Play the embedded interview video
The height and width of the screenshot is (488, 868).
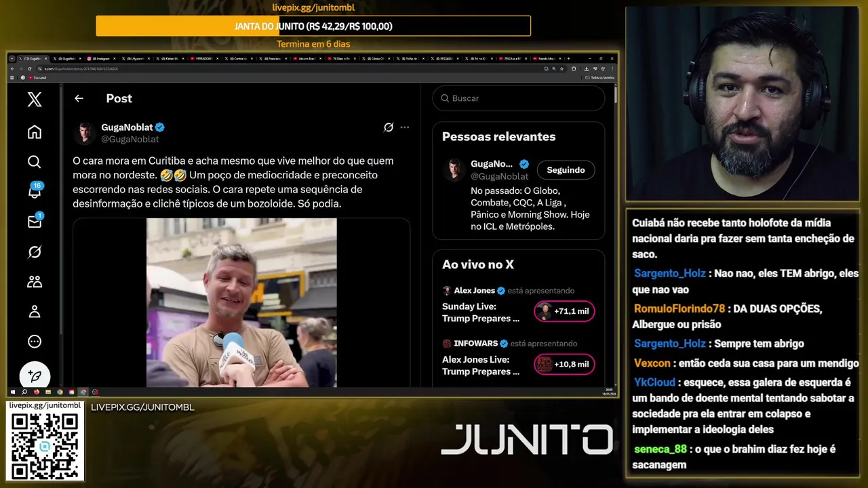pyautogui.click(x=241, y=302)
